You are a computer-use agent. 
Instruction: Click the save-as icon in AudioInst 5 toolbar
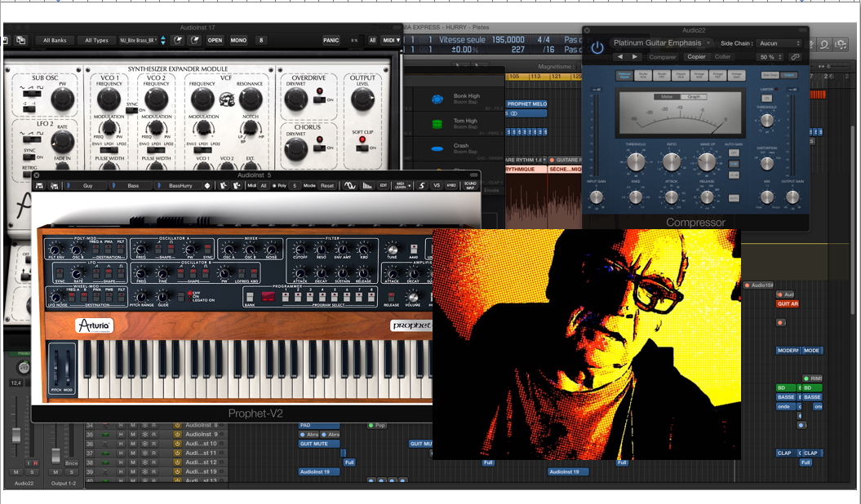coord(54,186)
